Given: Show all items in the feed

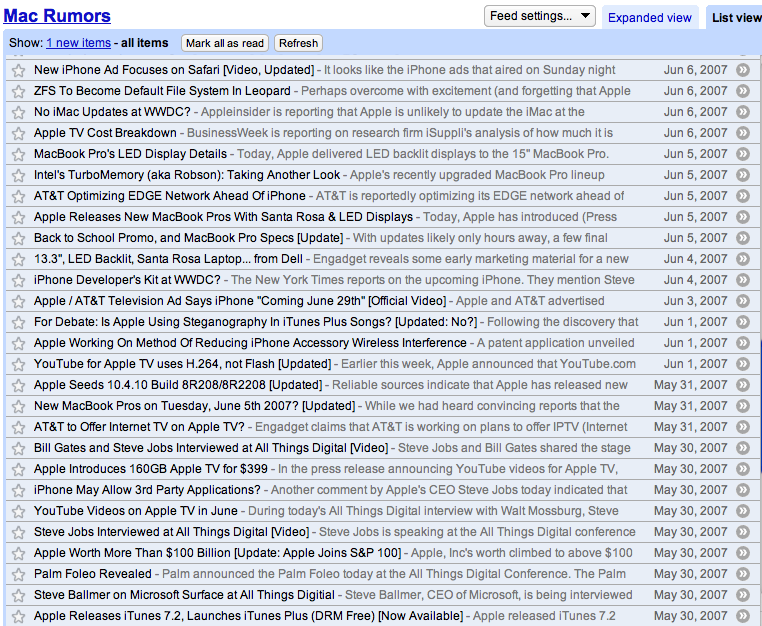Looking at the screenshot, I should pos(145,43).
